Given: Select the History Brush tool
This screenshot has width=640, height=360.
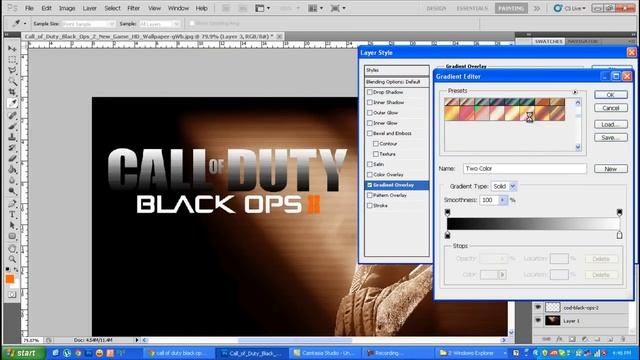Looking at the screenshot, I should tap(12, 148).
